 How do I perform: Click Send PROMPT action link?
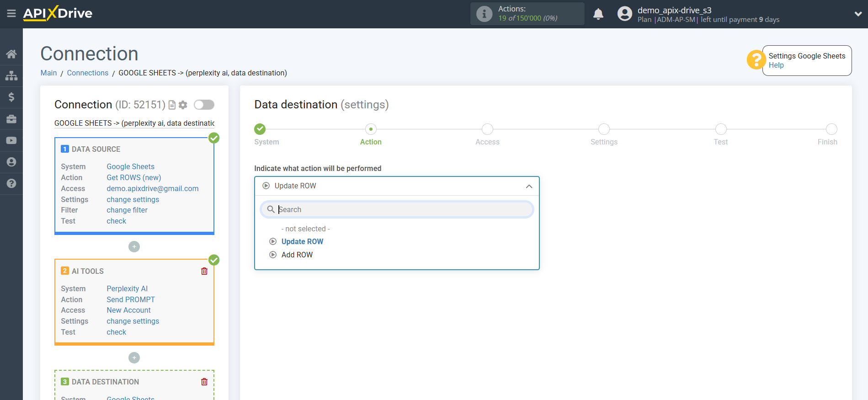131,300
